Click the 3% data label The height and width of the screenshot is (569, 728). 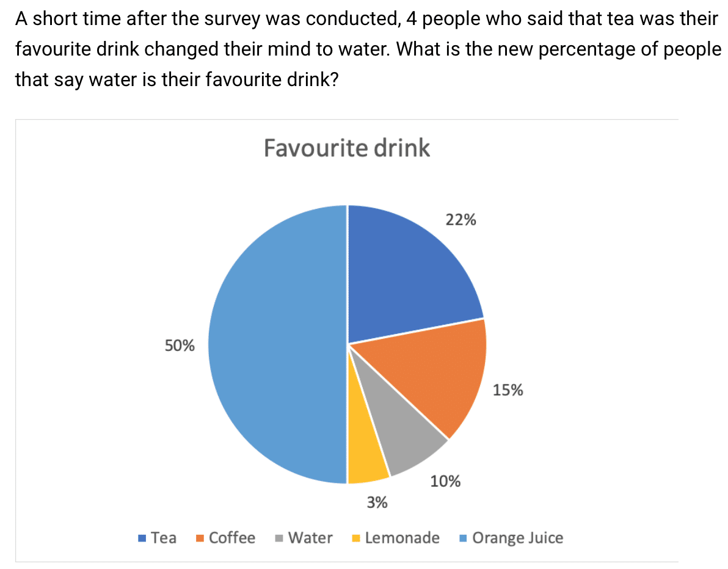tap(377, 503)
